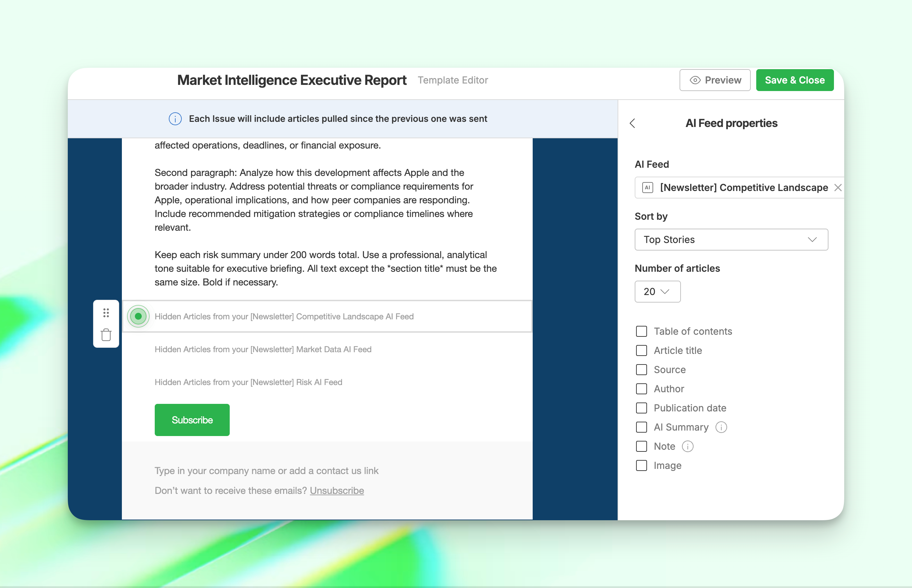Remove the Competitive Landscape feed with X
Image resolution: width=912 pixels, height=588 pixels.
tap(837, 188)
